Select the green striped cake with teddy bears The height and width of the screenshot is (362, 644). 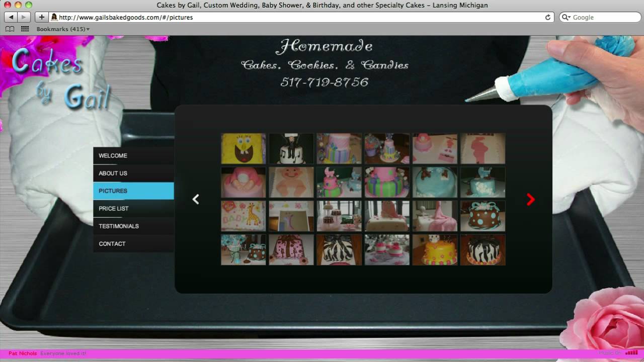pyautogui.click(x=387, y=183)
